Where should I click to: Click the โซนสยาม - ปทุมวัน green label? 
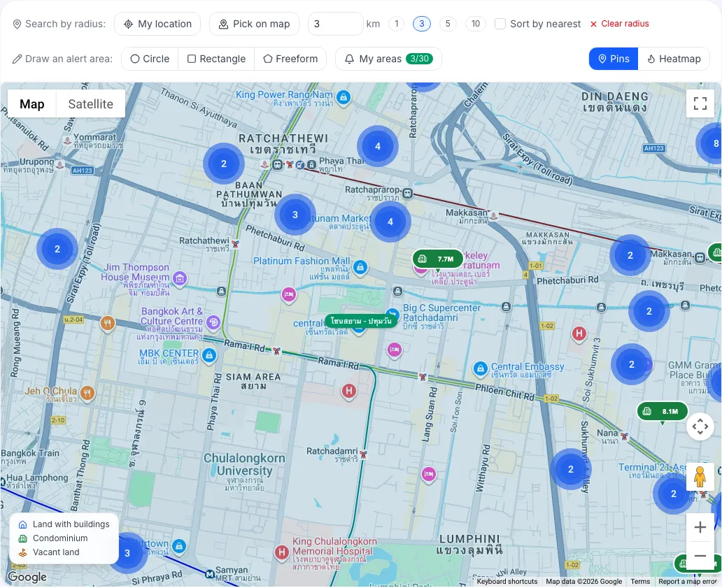[361, 321]
